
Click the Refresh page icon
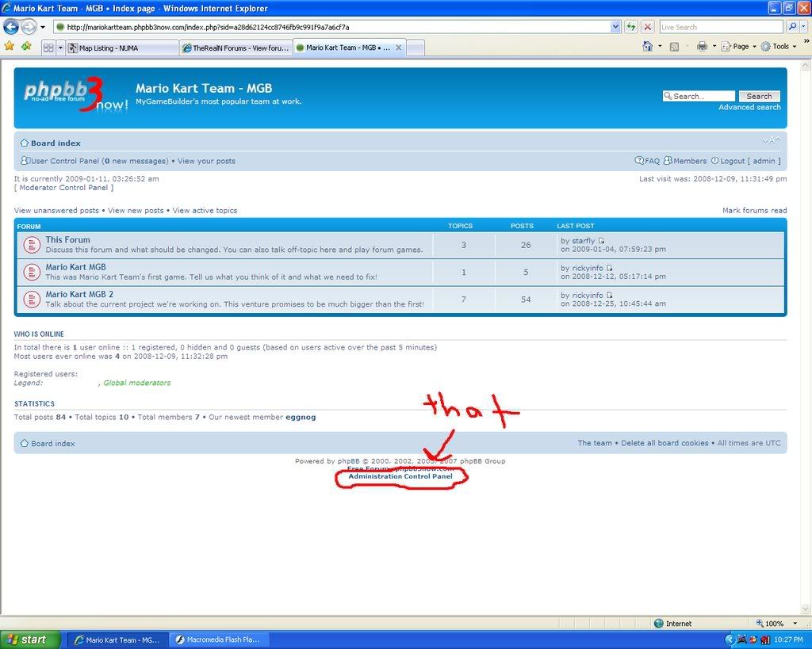(630, 27)
